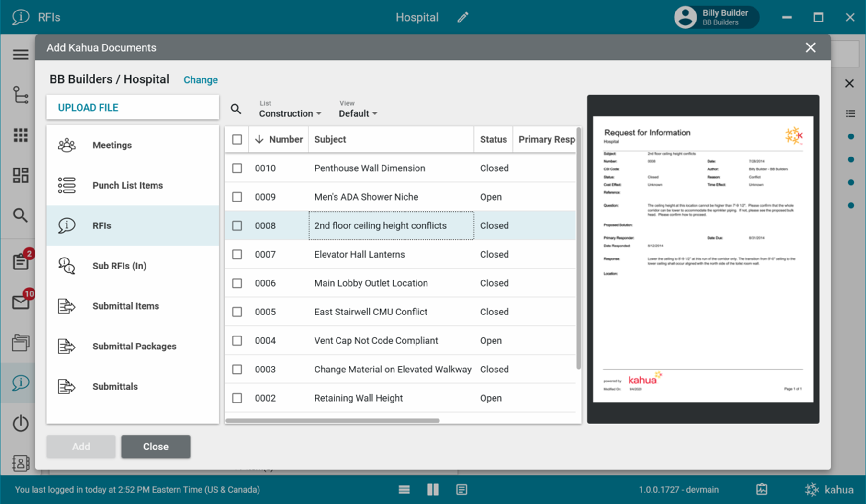Click the pencil edit icon beside Hospital
This screenshot has width=866, height=504.
coord(462,18)
